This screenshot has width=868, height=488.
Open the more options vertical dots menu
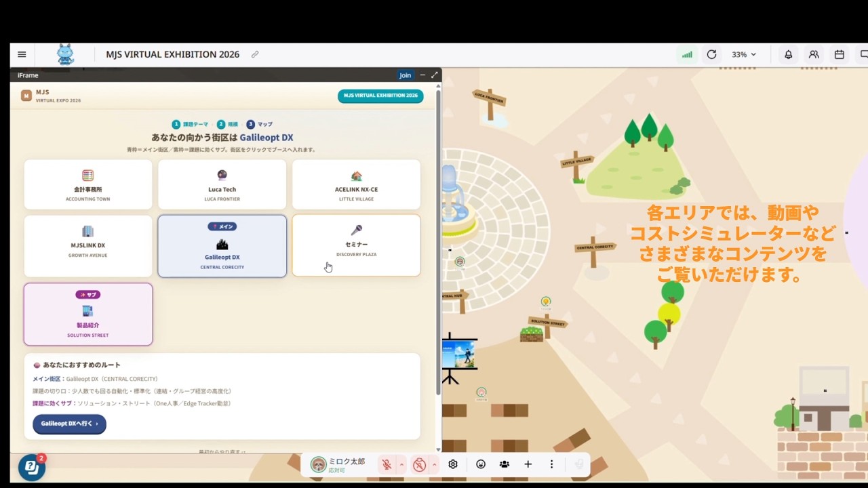pyautogui.click(x=552, y=464)
